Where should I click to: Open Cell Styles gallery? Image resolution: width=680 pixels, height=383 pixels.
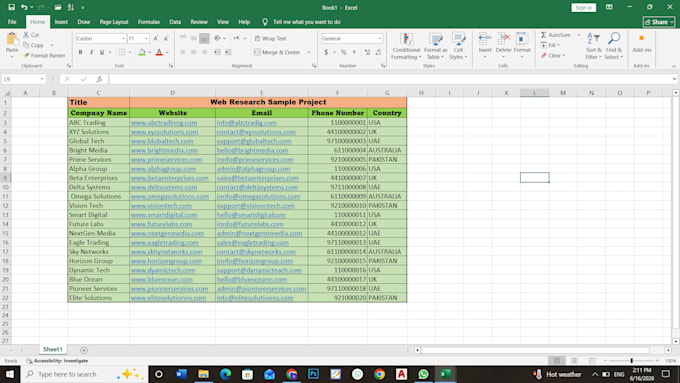click(458, 46)
